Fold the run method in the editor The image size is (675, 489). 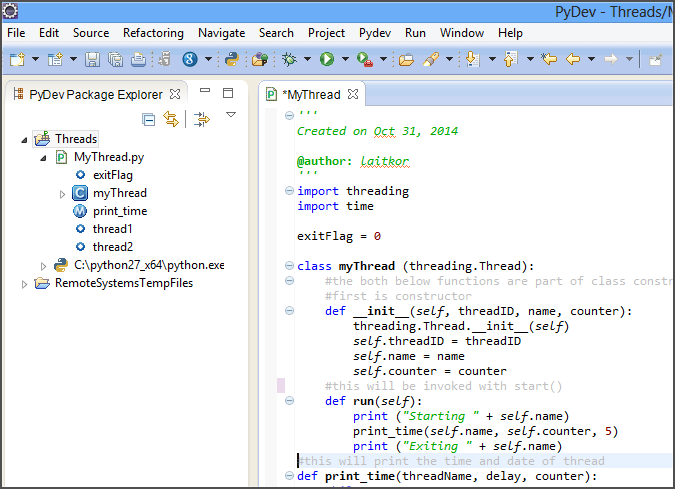288,401
